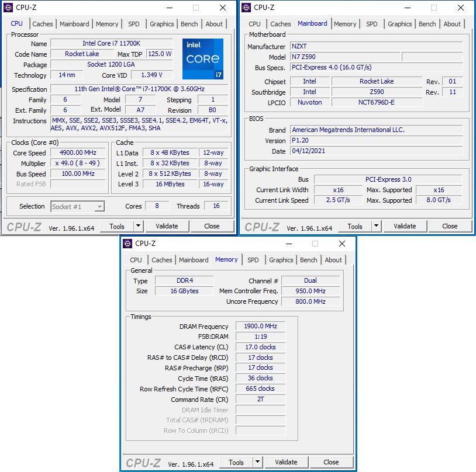Image resolution: width=476 pixels, height=472 pixels.
Task: Click the 950.0 MHz Mem Controller Freq value
Action: pyautogui.click(x=311, y=291)
